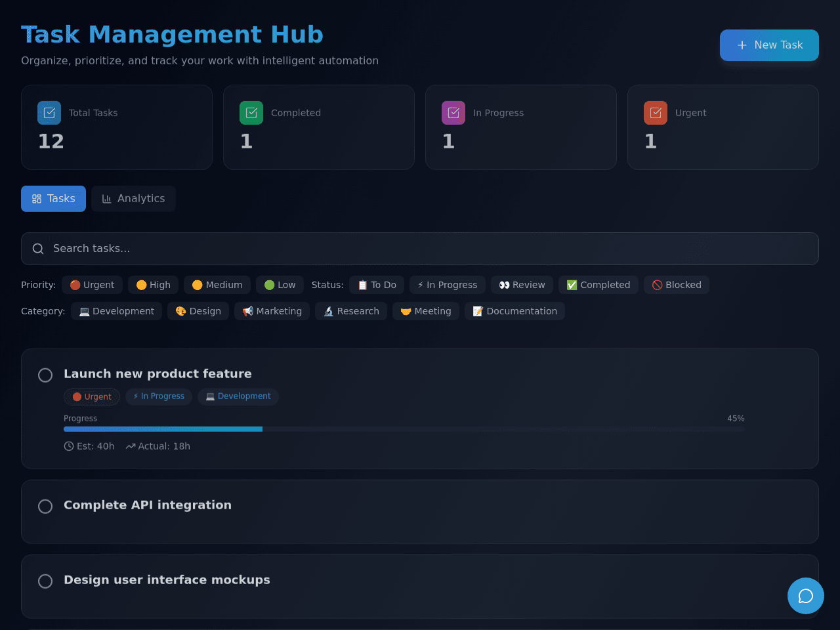The width and height of the screenshot is (840, 630).
Task: Mark Launch new product feature complete
Action: 45,375
